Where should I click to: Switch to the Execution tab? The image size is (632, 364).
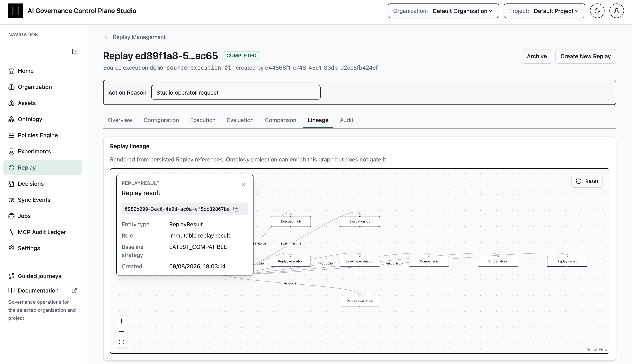203,120
